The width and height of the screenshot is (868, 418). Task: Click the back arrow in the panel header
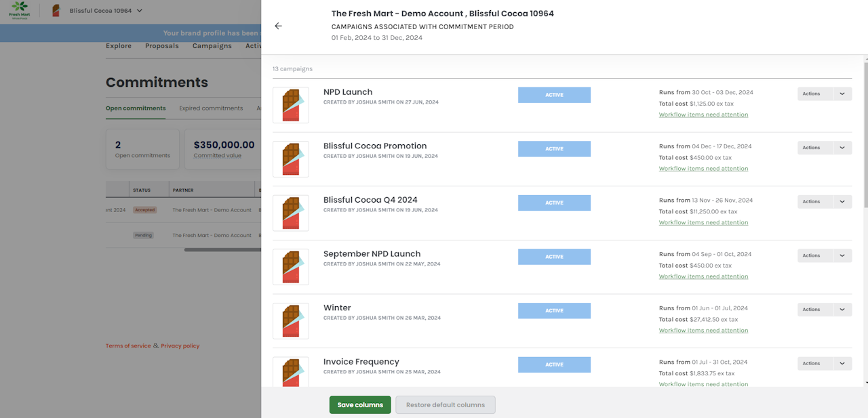[x=278, y=26]
